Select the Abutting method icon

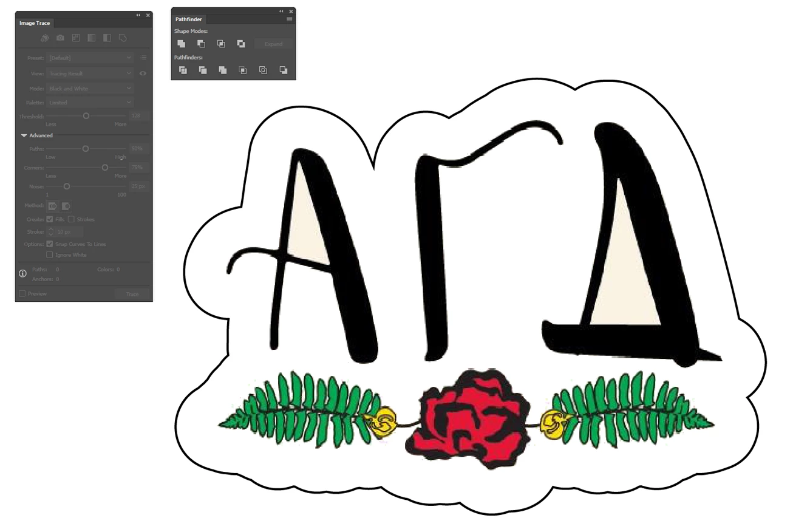[53, 206]
